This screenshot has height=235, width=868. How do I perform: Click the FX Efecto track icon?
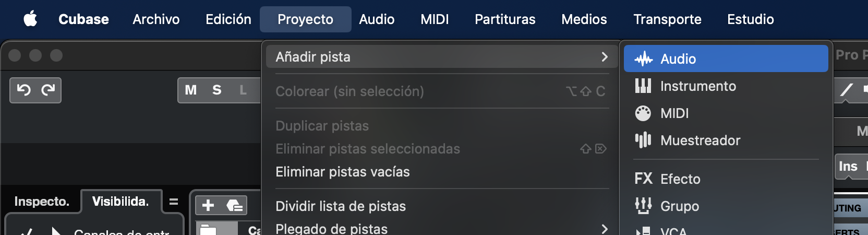(x=643, y=179)
